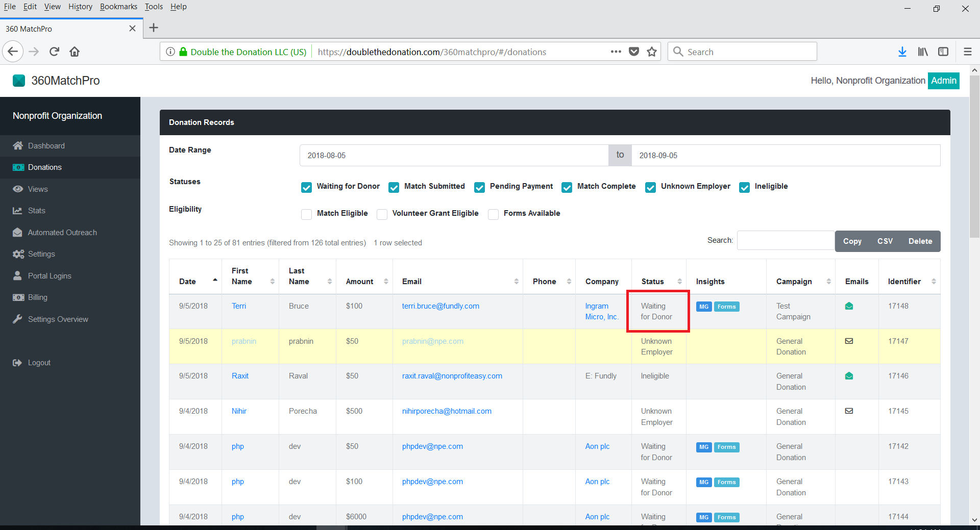
Task: Click the Forms badge in Terri Bruce row
Action: pyautogui.click(x=726, y=307)
